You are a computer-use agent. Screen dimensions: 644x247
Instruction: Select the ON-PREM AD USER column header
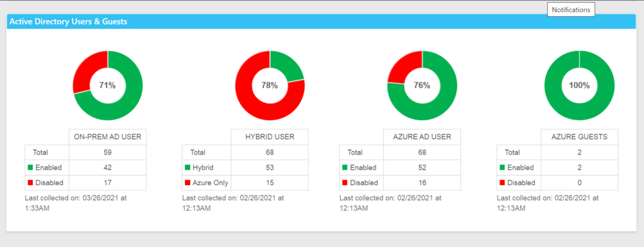(x=108, y=137)
